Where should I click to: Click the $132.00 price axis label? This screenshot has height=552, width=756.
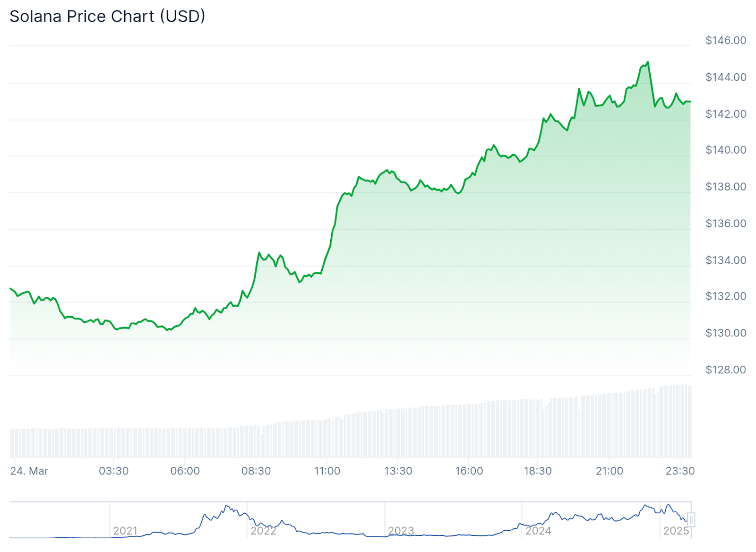pyautogui.click(x=726, y=296)
